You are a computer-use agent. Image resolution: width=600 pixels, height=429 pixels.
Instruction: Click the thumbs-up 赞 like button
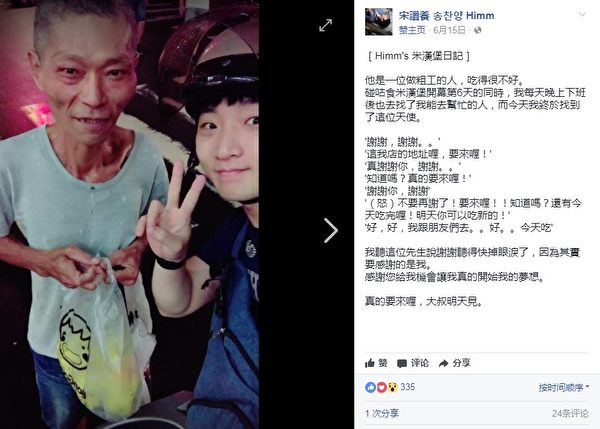pos(376,363)
